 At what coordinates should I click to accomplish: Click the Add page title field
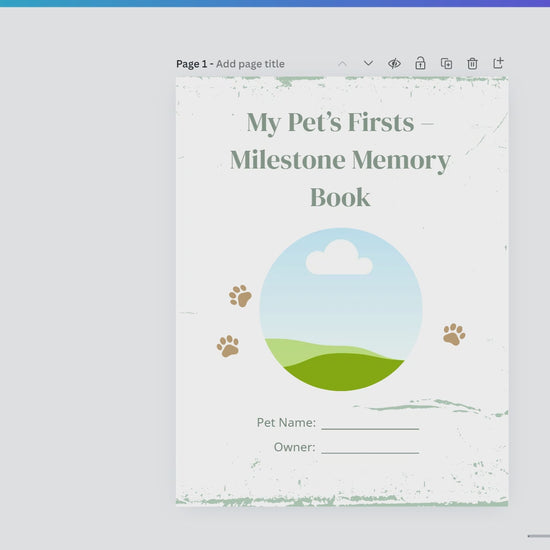pos(250,64)
